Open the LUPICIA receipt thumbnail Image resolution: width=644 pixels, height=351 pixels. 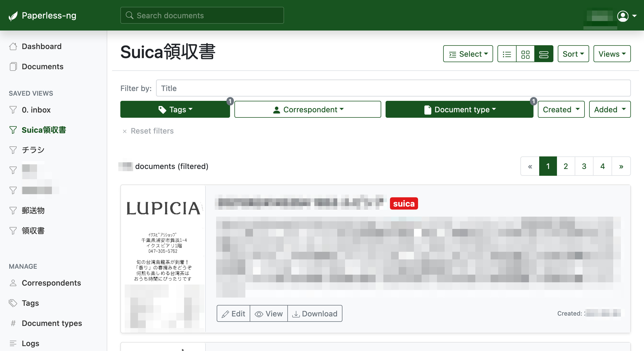point(163,258)
